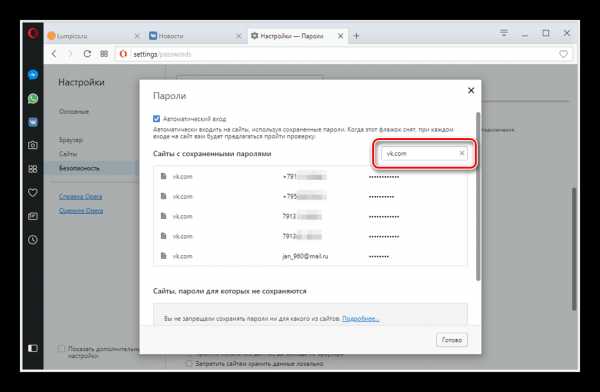Click the vk.com password search box

[x=424, y=154]
